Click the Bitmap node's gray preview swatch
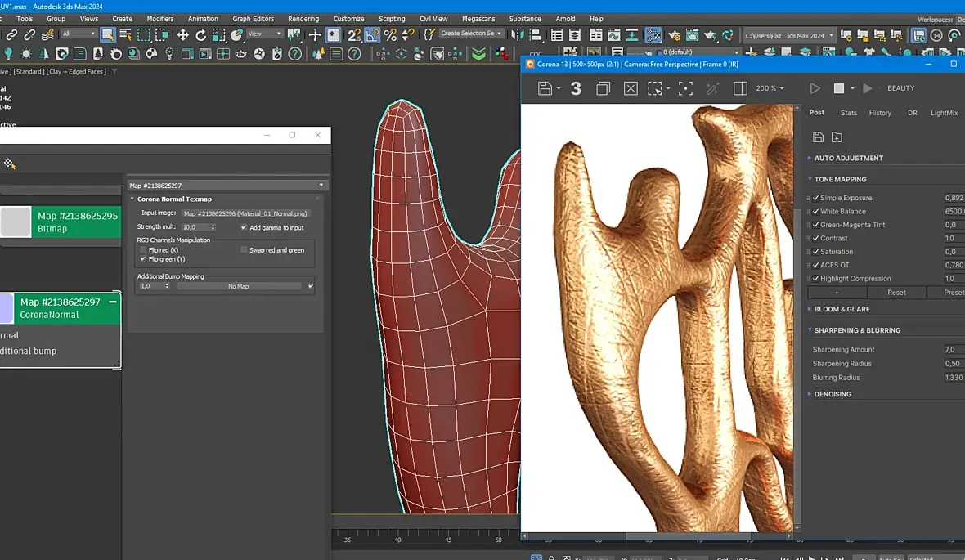The image size is (965, 560). tap(16, 222)
